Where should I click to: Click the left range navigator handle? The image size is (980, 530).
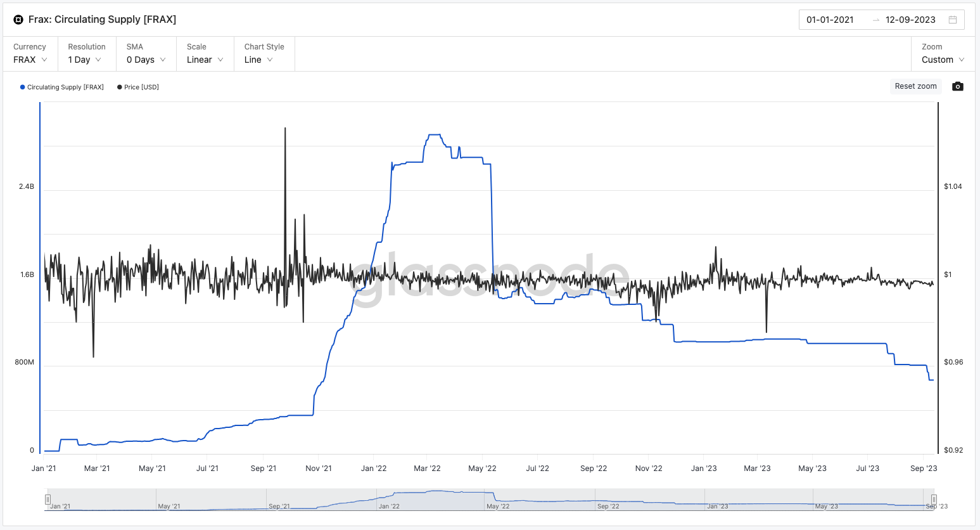(x=48, y=500)
